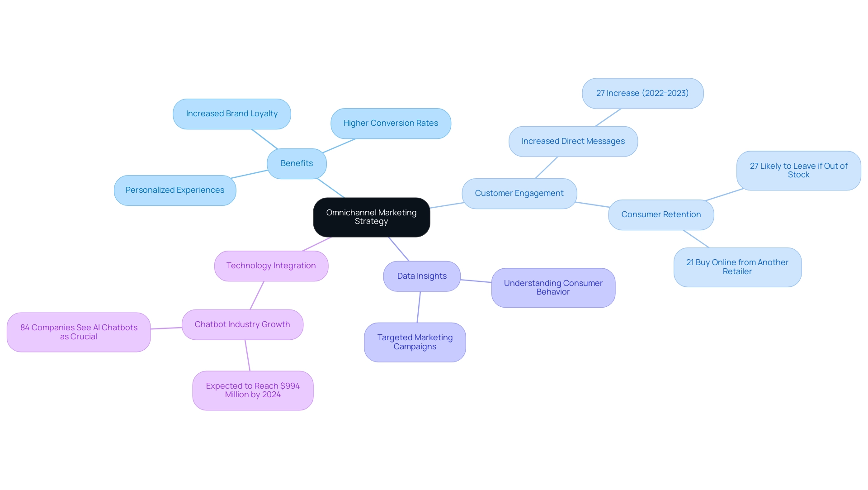Expand the Benefits sub-topics
868x490 pixels.
coord(295,163)
